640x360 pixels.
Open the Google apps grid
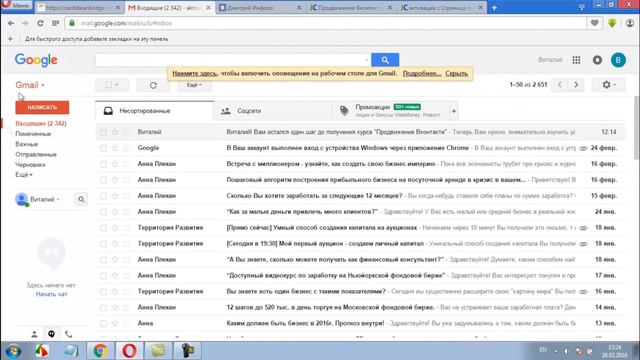[x=576, y=60]
